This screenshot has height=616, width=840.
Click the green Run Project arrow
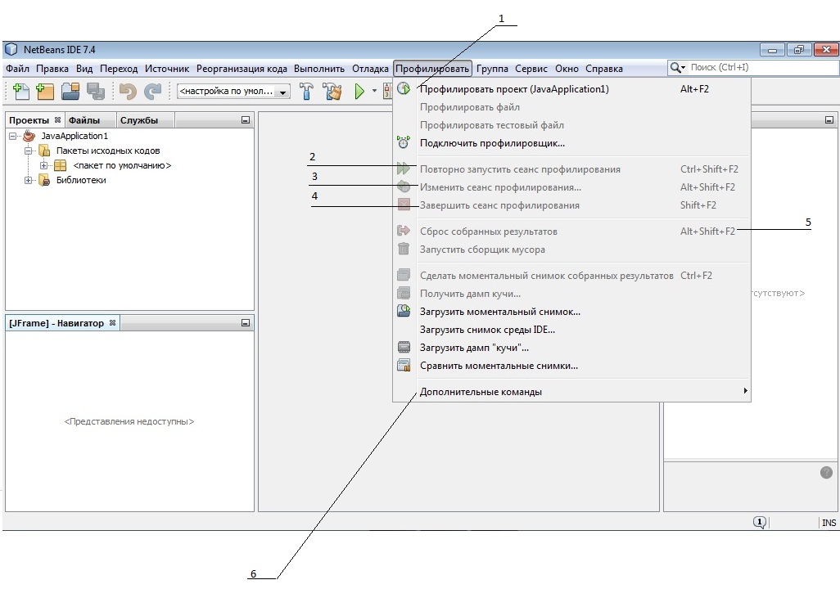[359, 92]
